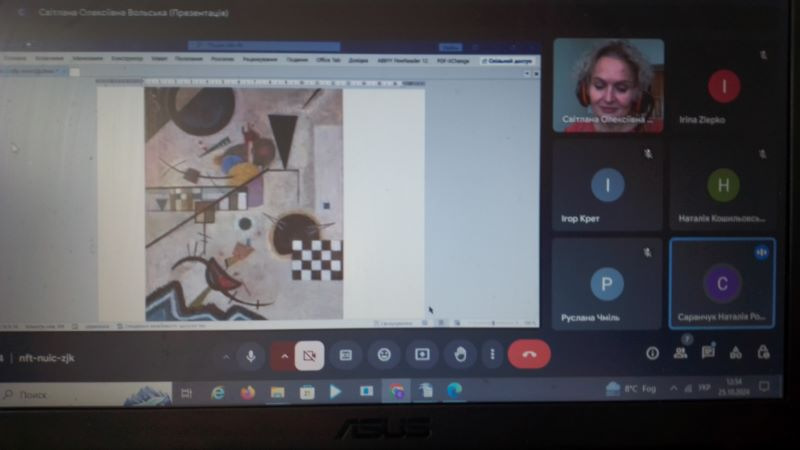This screenshot has height=450, width=800.
Task: Click Ігор Крет muted microphone icon
Action: pyautogui.click(x=648, y=153)
